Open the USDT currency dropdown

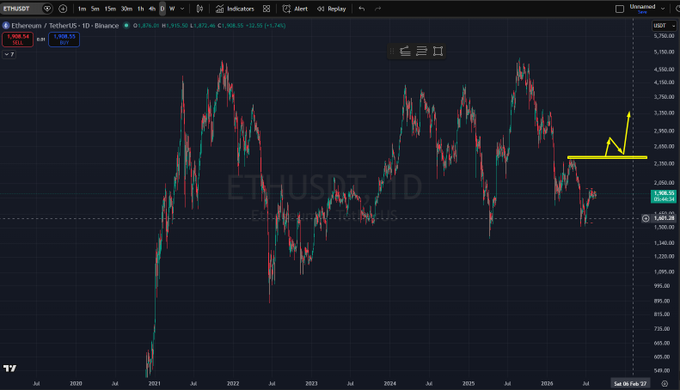point(664,26)
